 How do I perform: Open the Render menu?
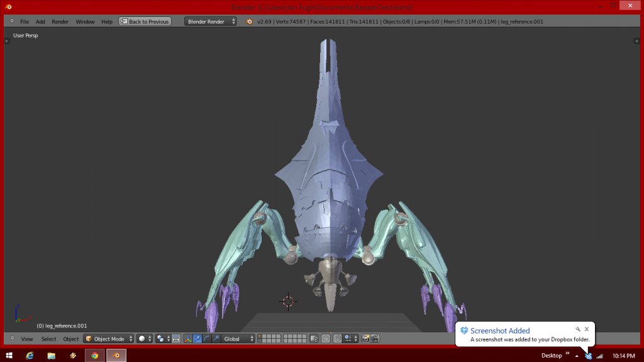click(60, 21)
